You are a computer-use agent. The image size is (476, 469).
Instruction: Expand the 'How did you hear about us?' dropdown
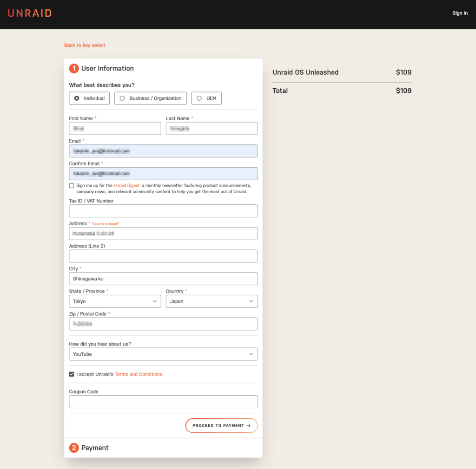[x=163, y=354]
